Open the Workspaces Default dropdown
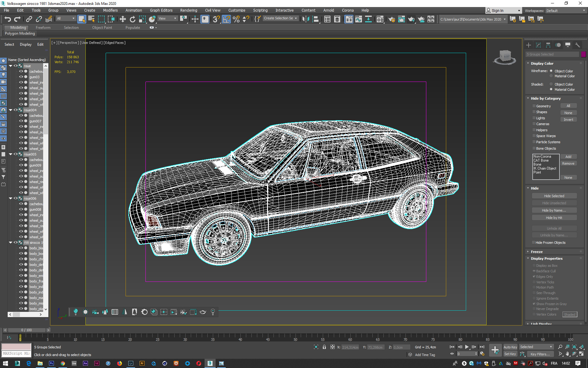 [565, 10]
